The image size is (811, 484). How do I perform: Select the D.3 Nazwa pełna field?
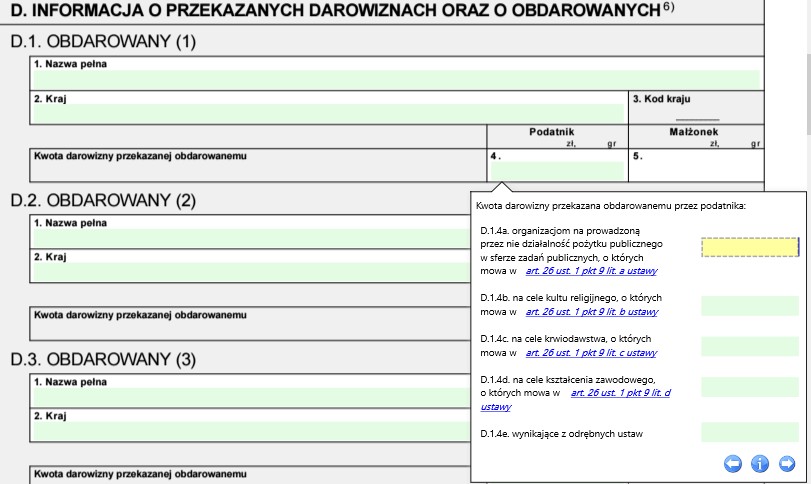click(x=250, y=397)
